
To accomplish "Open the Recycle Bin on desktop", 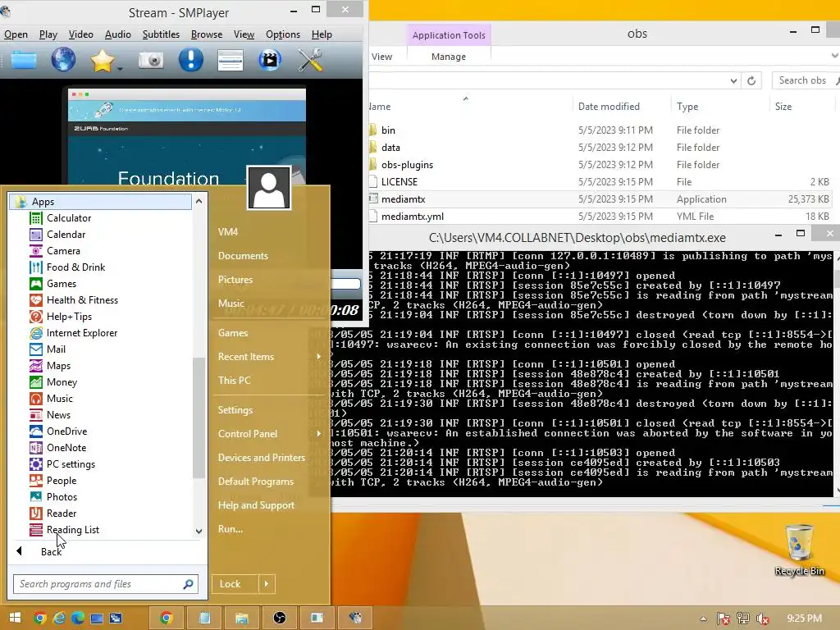I will pos(799,550).
